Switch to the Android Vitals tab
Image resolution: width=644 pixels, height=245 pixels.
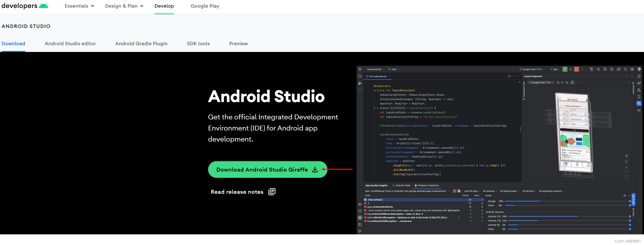point(401,185)
